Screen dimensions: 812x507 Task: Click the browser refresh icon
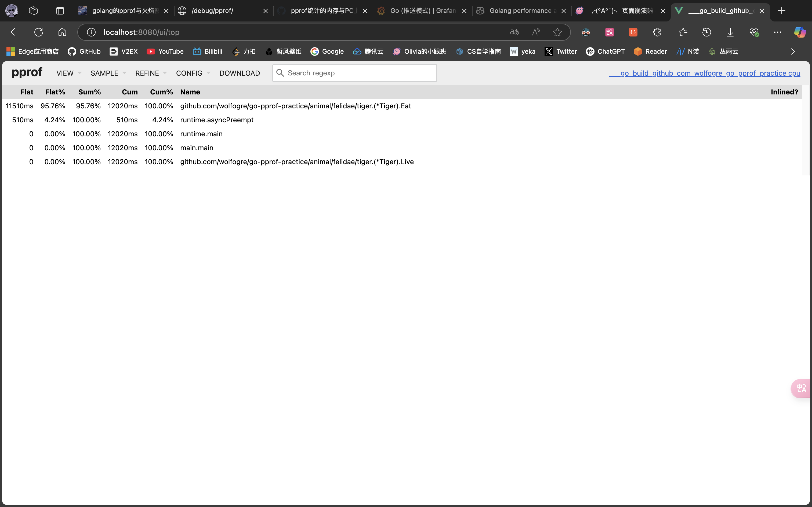(39, 32)
